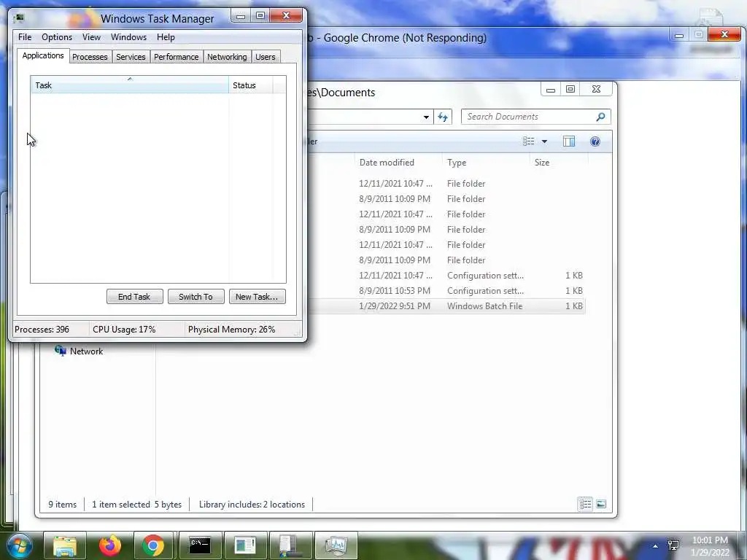This screenshot has height=560, width=747.
Task: Sort by the Task column header
Action: 130,85
